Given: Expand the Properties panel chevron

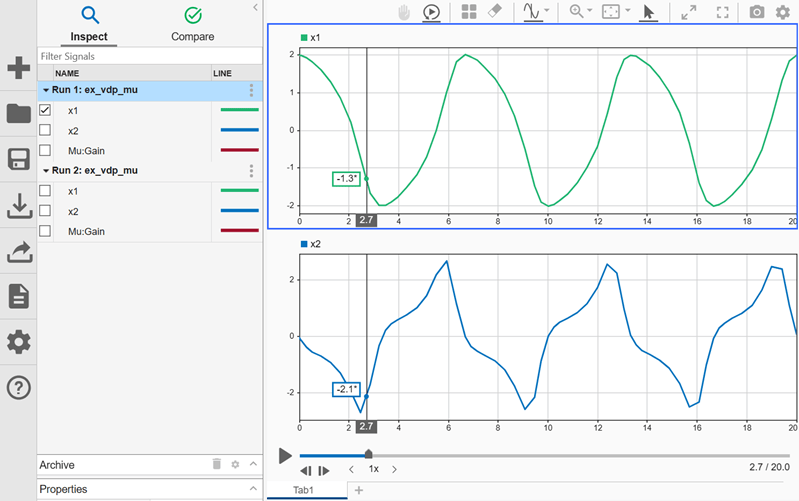Looking at the screenshot, I should pos(253,488).
